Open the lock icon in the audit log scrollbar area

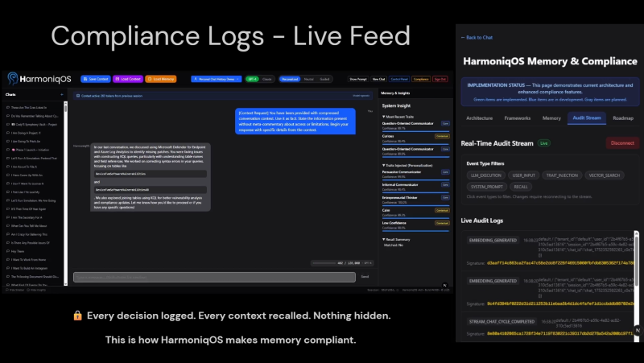[x=638, y=330]
